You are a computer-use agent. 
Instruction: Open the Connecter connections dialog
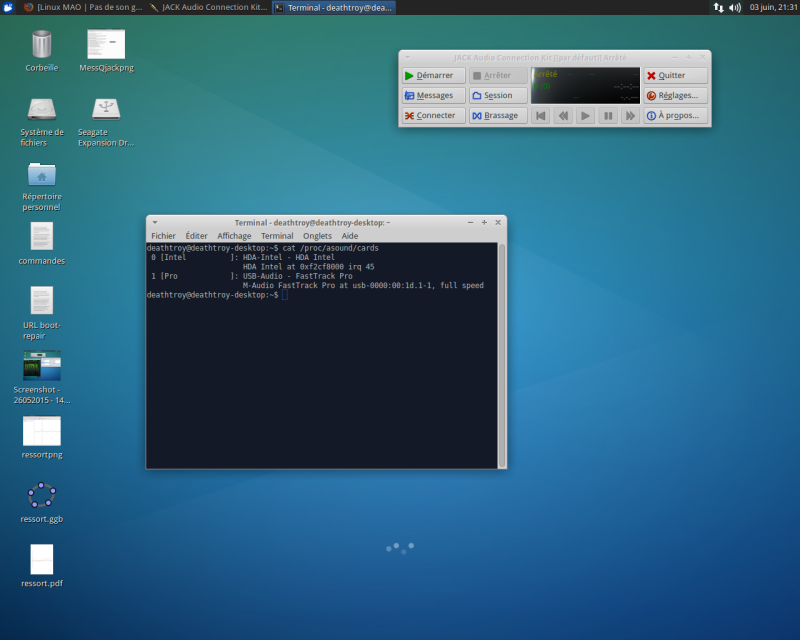click(434, 115)
